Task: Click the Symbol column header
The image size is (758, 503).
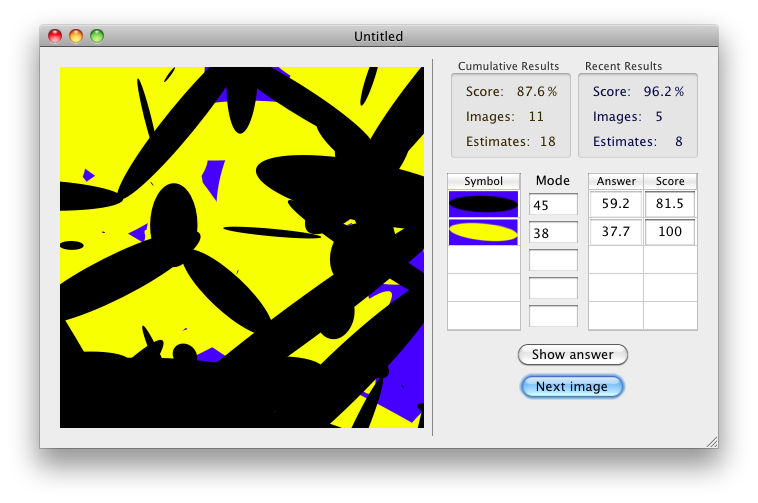Action: tap(483, 181)
